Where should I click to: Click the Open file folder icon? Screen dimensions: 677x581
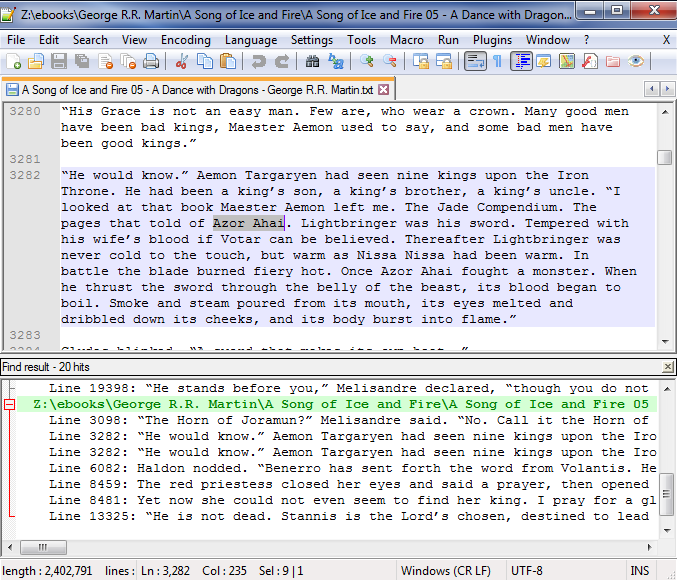coord(36,61)
